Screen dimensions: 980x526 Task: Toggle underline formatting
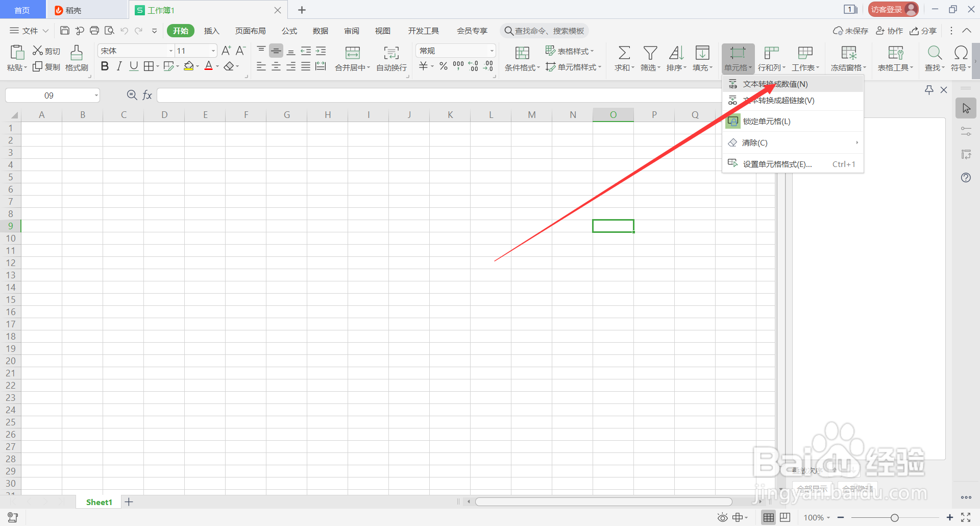click(x=133, y=66)
